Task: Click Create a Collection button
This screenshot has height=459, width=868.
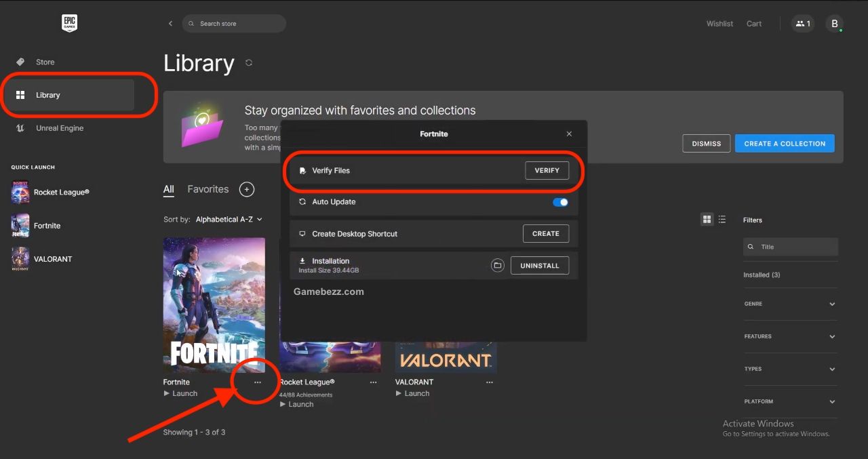Action: click(785, 144)
